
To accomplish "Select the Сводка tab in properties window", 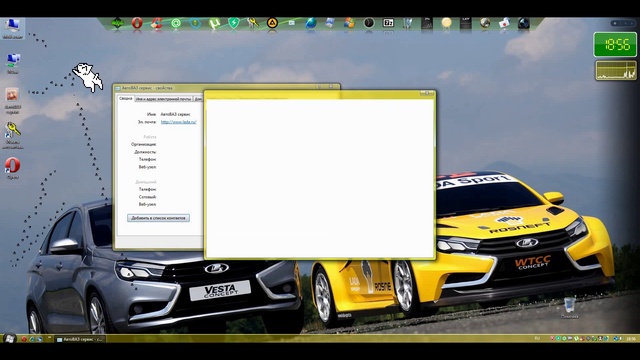I will click(x=126, y=98).
